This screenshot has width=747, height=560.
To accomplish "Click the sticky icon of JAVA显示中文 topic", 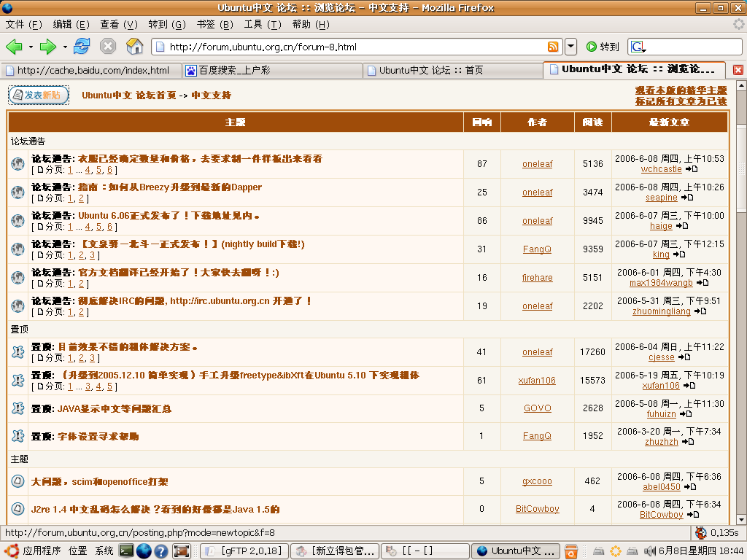I will (x=18, y=408).
